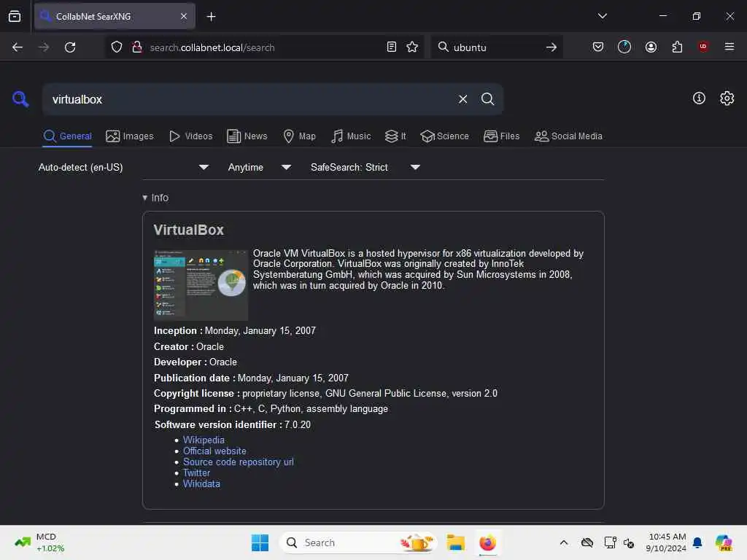Open the Wikidata link

click(201, 484)
